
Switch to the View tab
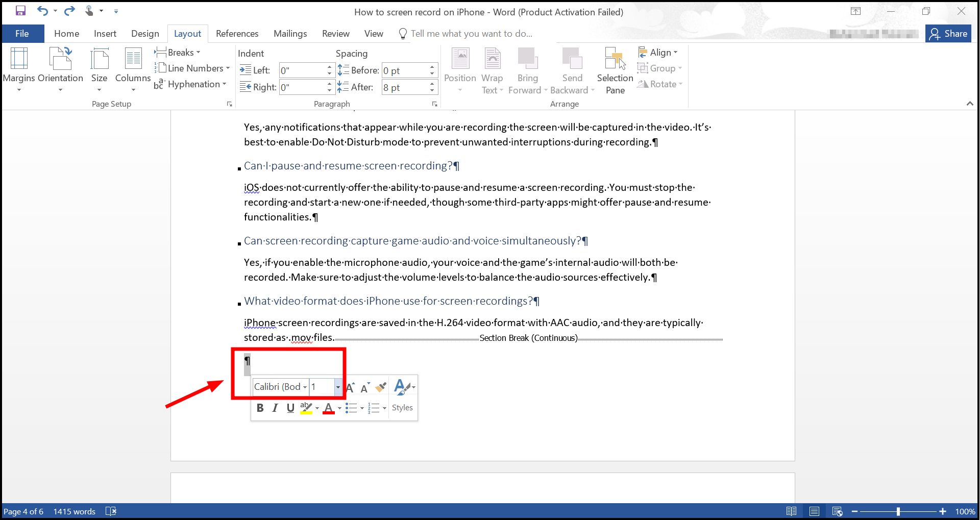pos(374,34)
